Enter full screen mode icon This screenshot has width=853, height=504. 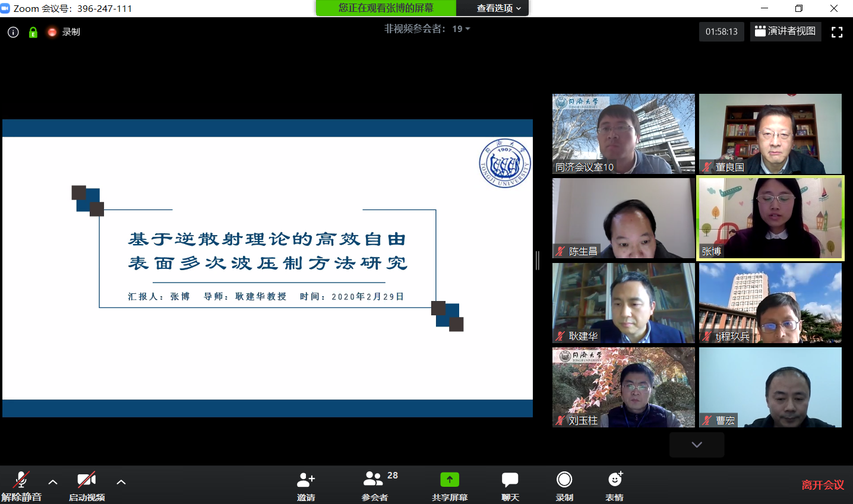[837, 32]
